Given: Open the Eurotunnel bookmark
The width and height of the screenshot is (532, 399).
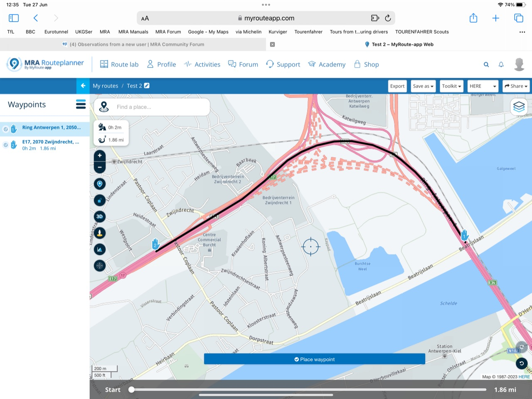Looking at the screenshot, I should [x=56, y=32].
